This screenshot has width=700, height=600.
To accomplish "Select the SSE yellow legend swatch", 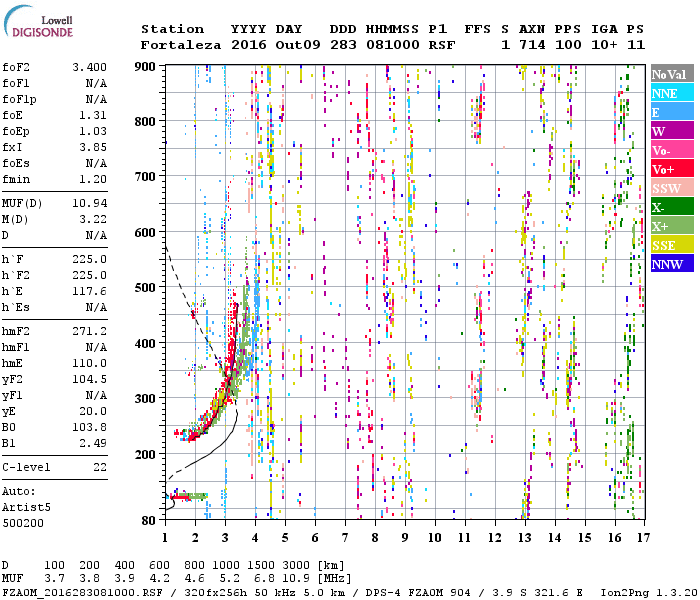I will (x=672, y=245).
